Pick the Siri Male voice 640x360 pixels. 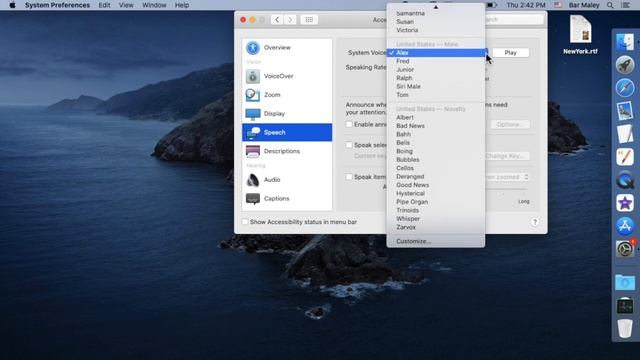[436, 87]
